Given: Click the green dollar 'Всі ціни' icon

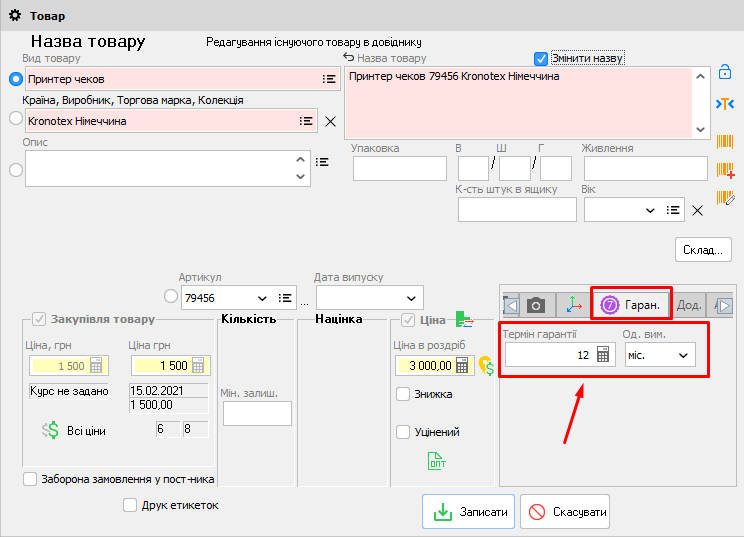Looking at the screenshot, I should tap(50, 430).
